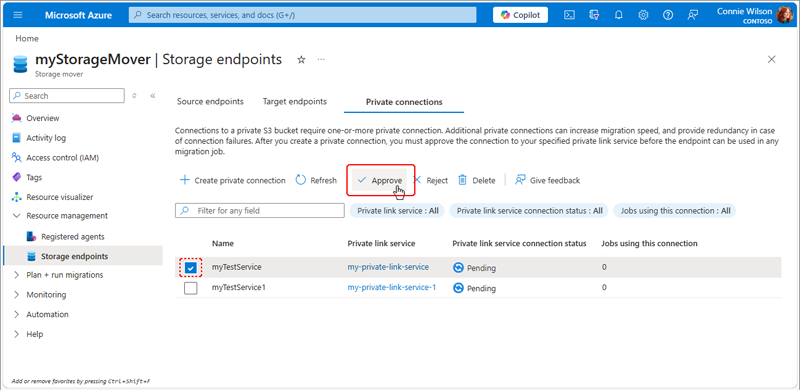Image resolution: width=800 pixels, height=390 pixels.
Task: Click the Pending status icon for myTestService1
Action: pyautogui.click(x=458, y=288)
